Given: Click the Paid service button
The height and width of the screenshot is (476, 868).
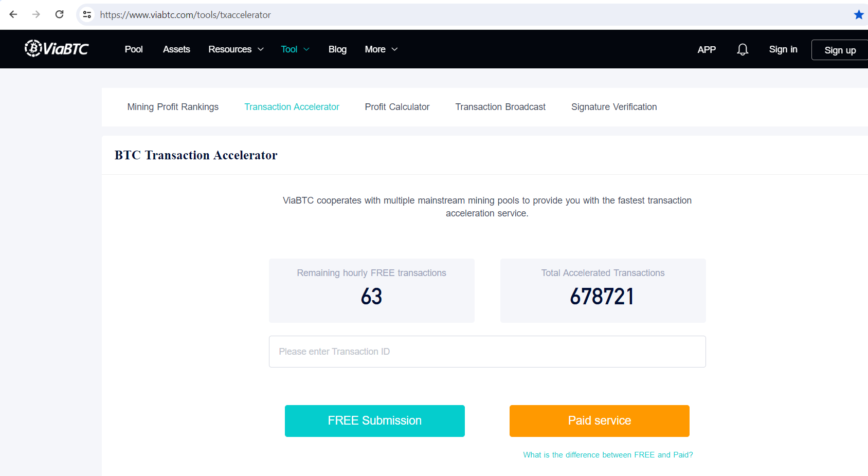Looking at the screenshot, I should (600, 421).
